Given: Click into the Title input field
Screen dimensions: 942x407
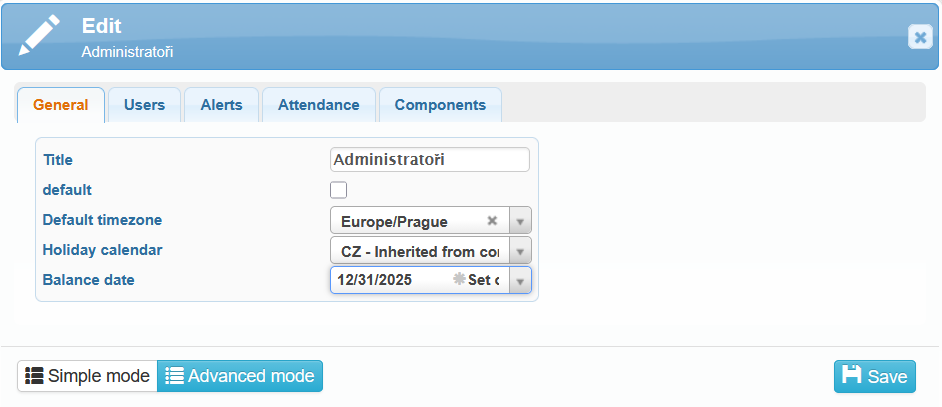Looking at the screenshot, I should (x=429, y=160).
